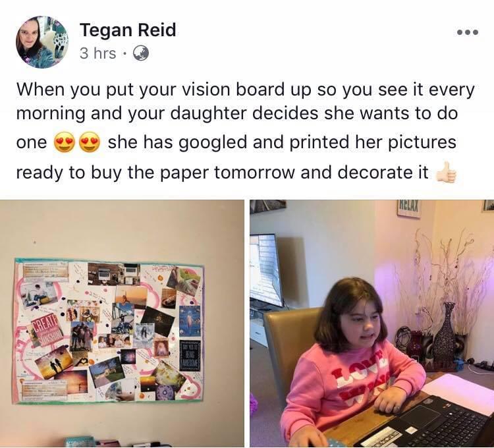Click the post text starting 'When you put'

click(x=245, y=131)
